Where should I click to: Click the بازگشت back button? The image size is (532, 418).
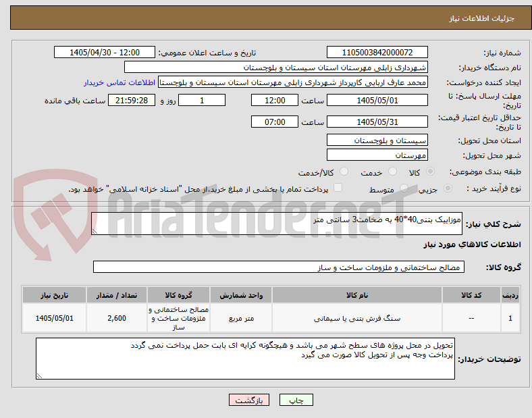[x=249, y=400]
